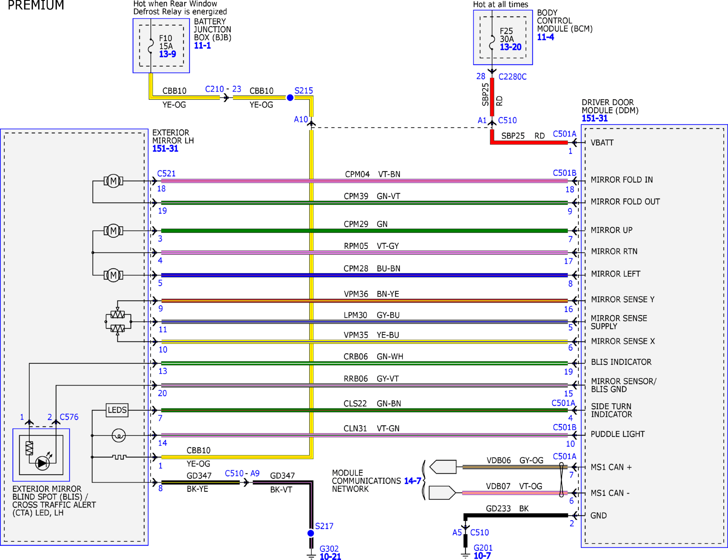Click the C521 connector label
This screenshot has width=728, height=560.
[166, 174]
